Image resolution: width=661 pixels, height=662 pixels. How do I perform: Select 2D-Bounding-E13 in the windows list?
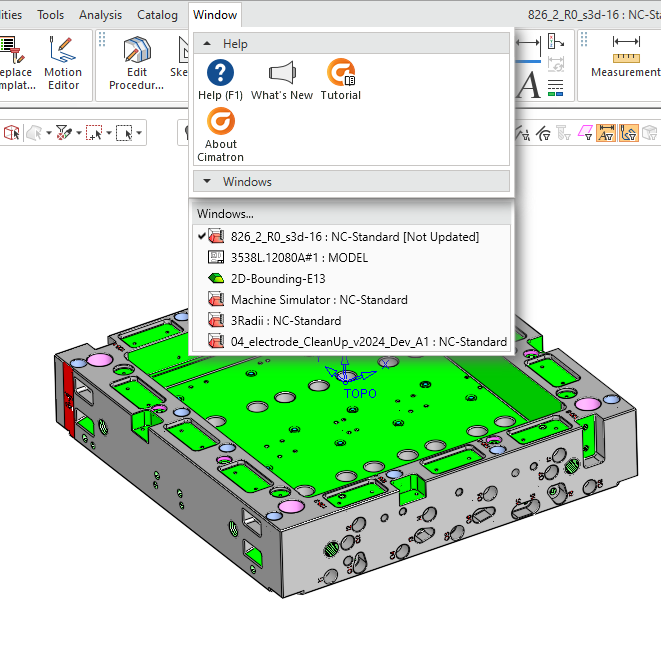(277, 279)
